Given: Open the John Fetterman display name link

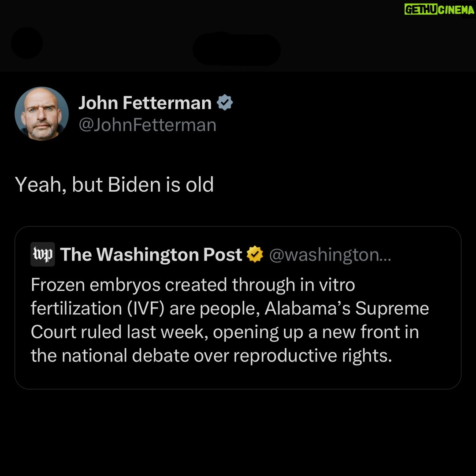Looking at the screenshot, I should [x=145, y=103].
